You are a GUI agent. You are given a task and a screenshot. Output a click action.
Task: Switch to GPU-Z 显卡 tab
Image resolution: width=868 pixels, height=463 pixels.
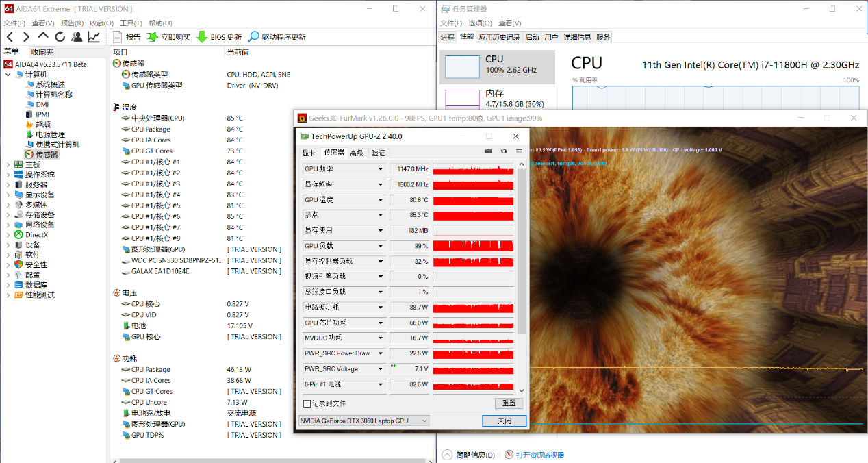pos(309,153)
